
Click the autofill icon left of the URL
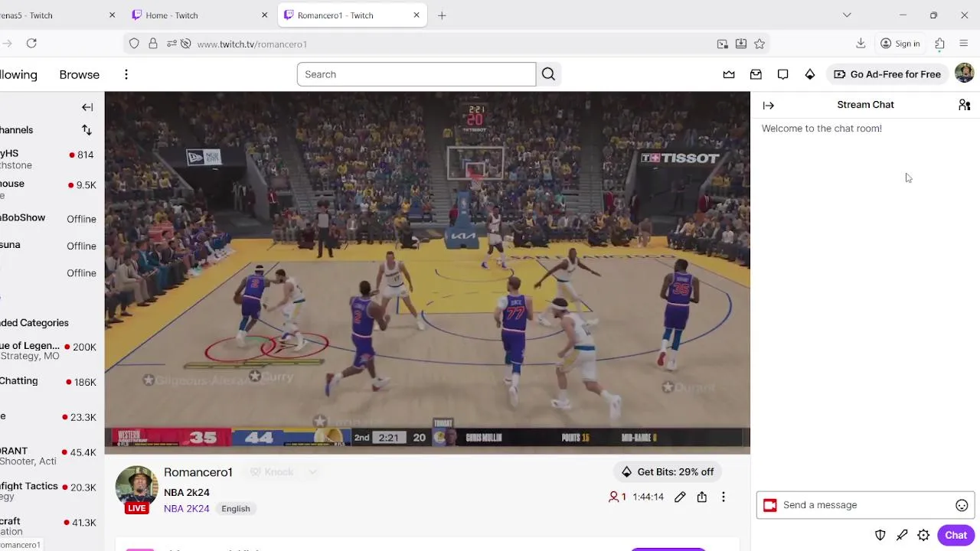185,44
